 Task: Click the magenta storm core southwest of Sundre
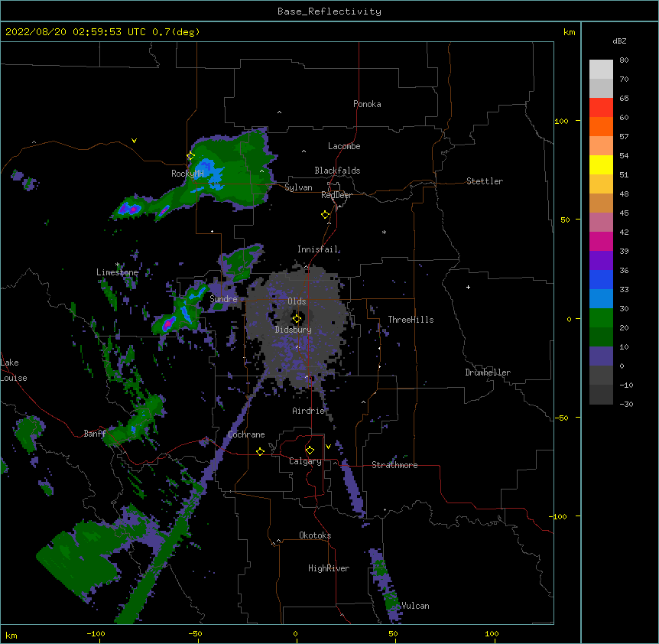coord(168,324)
